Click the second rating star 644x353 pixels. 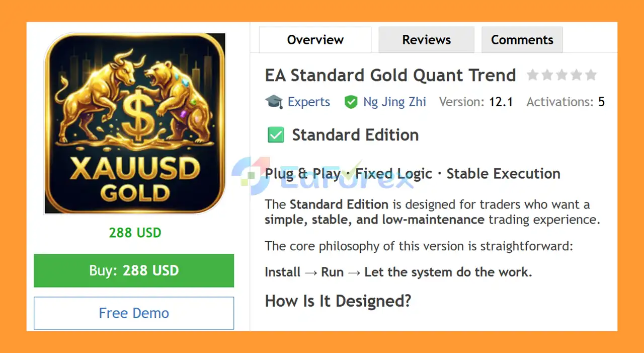coord(547,76)
